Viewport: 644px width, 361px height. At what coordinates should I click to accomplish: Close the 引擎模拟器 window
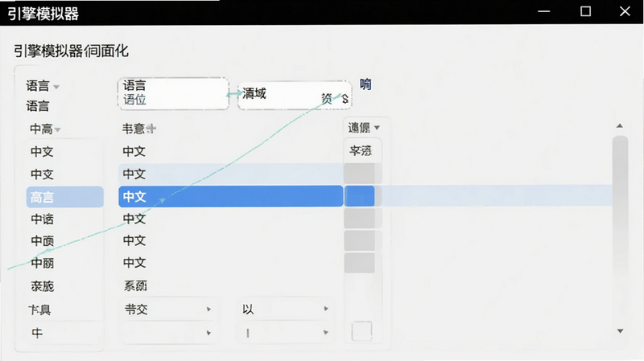coord(625,11)
